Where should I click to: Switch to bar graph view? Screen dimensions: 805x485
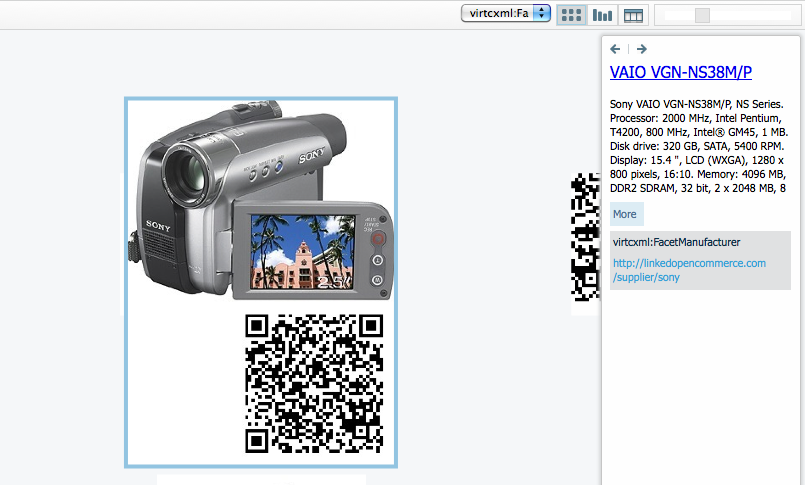pyautogui.click(x=602, y=15)
